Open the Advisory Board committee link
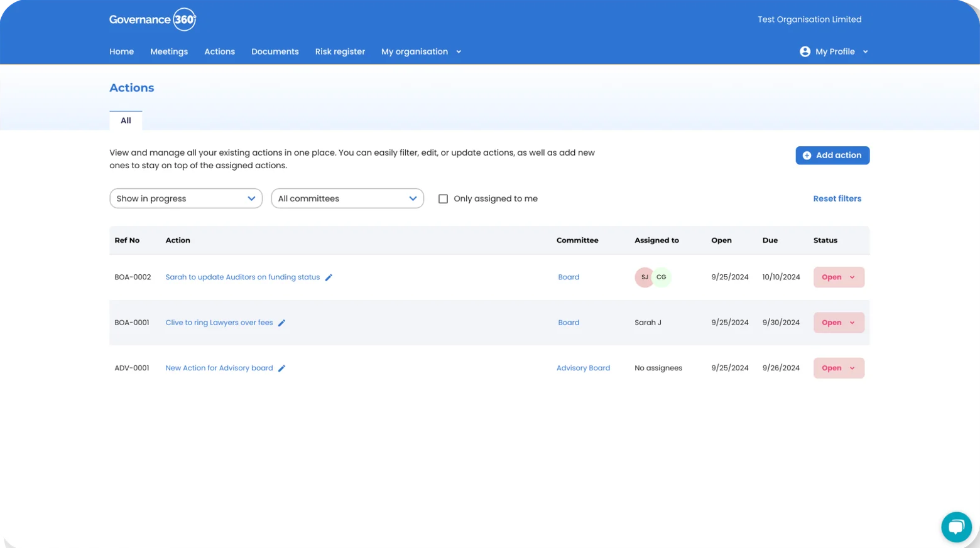Screen dimensions: 980x548 [583, 368]
